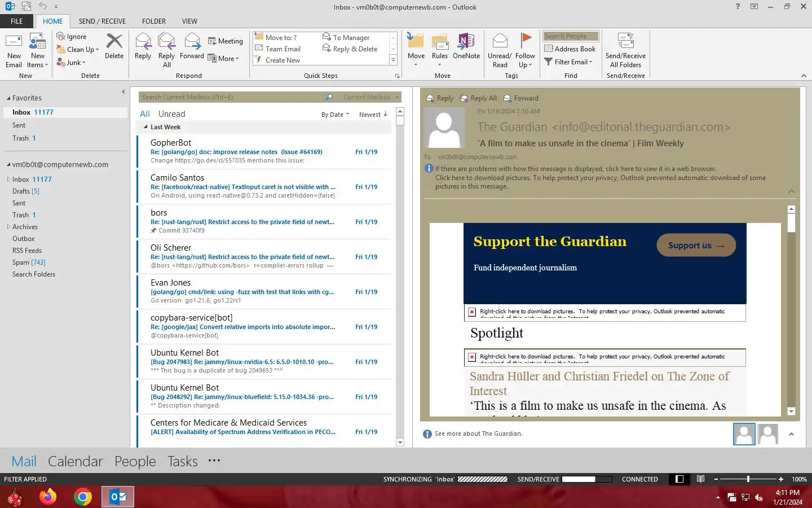Viewport: 812px width, 508px height.
Task: Collapse the ribbon
Action: coord(804,76)
